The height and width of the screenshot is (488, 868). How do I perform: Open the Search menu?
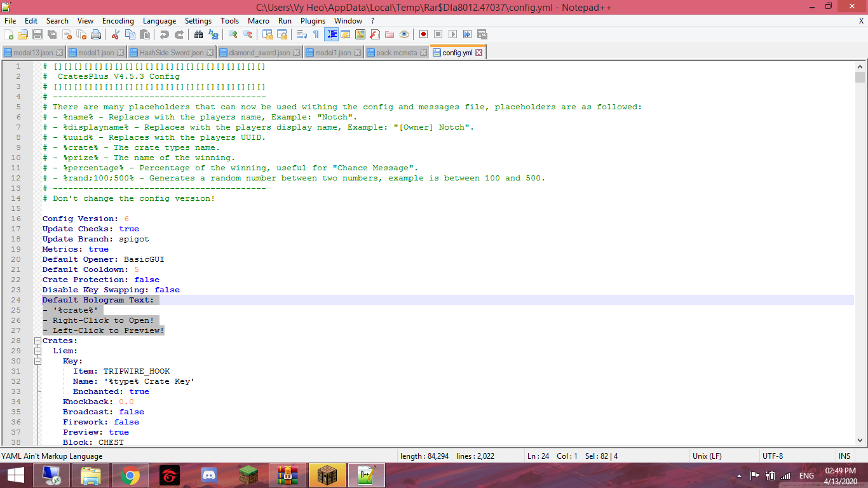(x=57, y=21)
